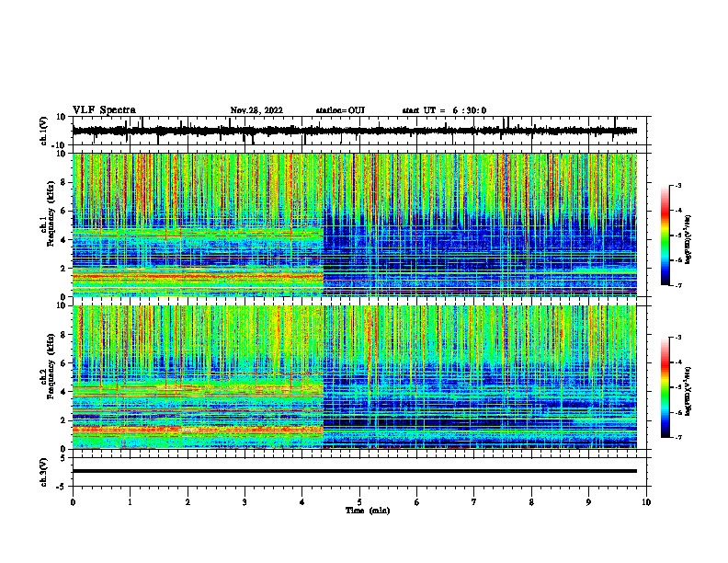Click the "-7" tick on ch.2 colorbar
Screen dimensions: 728x563
pos(677,437)
